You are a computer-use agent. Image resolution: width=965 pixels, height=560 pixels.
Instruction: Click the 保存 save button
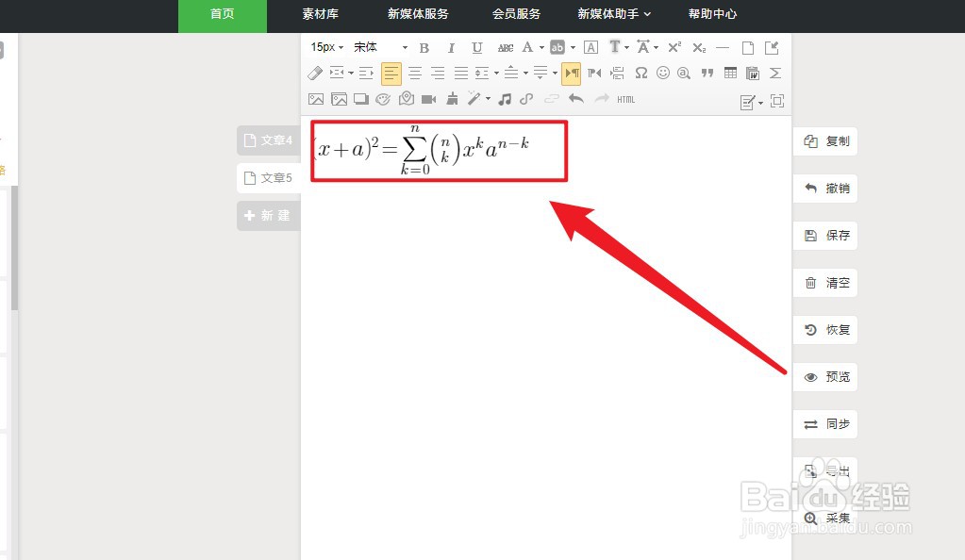click(x=825, y=235)
